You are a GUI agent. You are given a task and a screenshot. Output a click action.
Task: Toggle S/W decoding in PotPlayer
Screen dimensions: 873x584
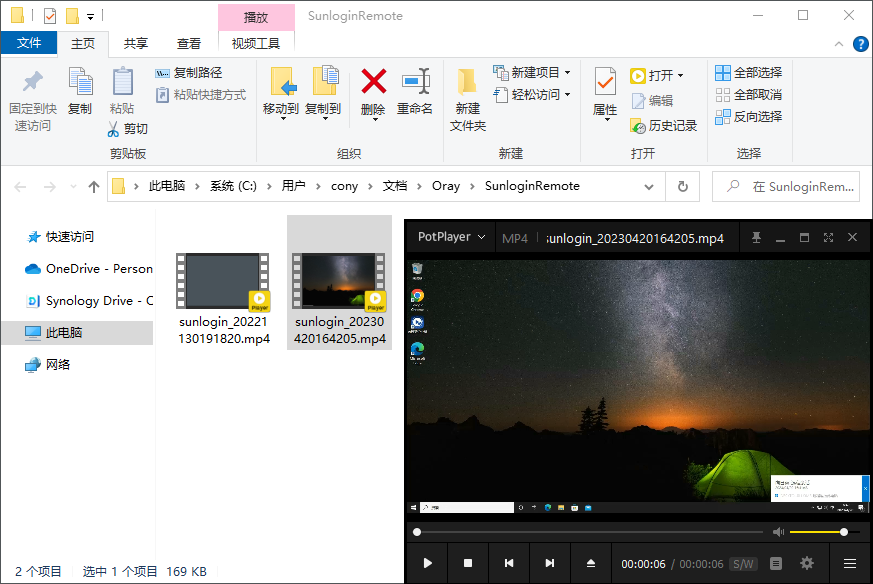(x=743, y=564)
